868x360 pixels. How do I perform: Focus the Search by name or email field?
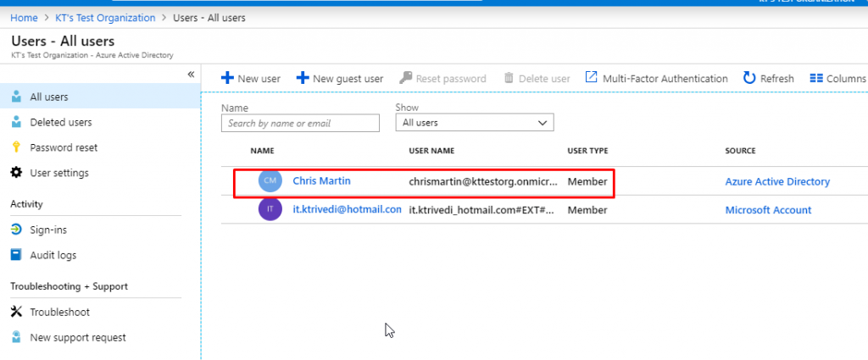(301, 124)
